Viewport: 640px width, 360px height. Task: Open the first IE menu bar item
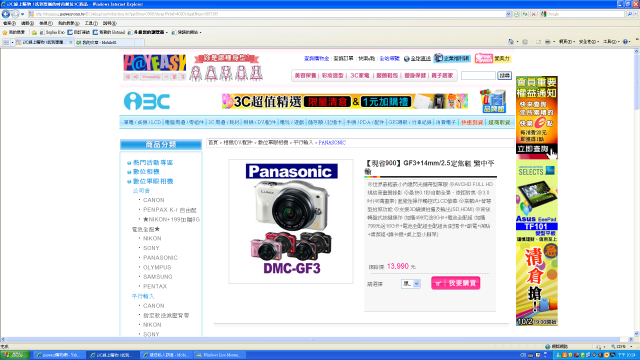coord(9,23)
